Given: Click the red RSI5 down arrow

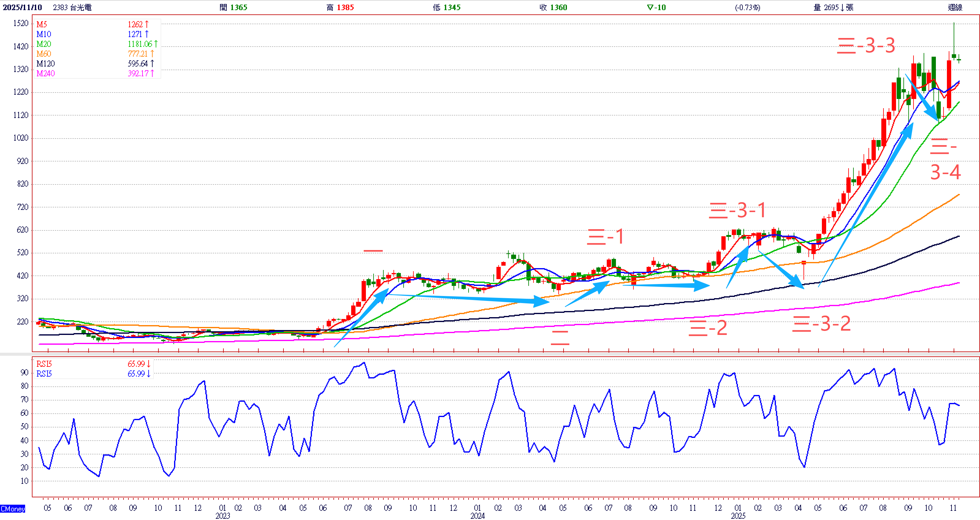Looking at the screenshot, I should point(148,364).
